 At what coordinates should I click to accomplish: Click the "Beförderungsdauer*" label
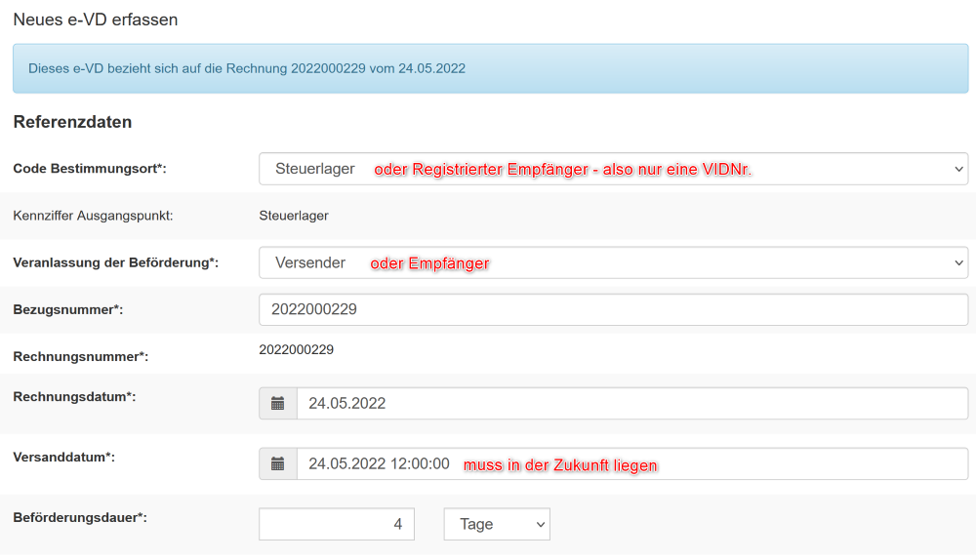tap(80, 517)
